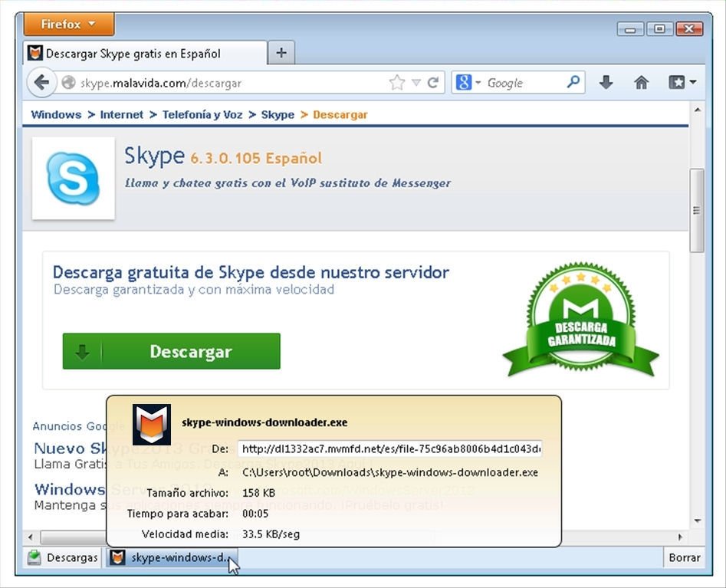
Task: Open the Windows Server ad link
Action: pos(70,489)
